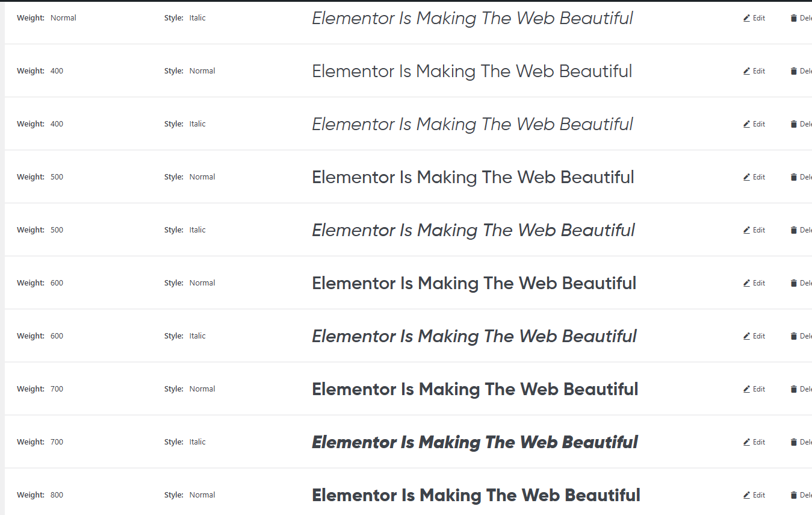Click weight value '400' in Italic style row
This screenshot has width=812, height=515.
[57, 124]
